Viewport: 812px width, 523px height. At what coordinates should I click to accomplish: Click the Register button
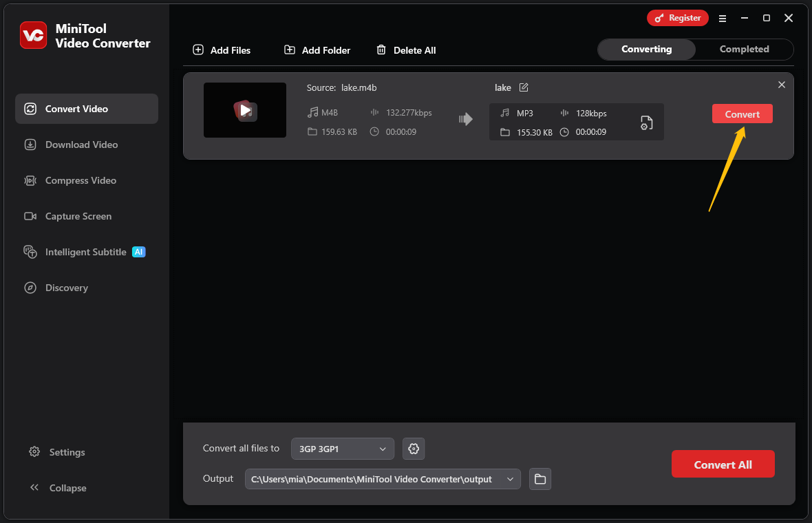coord(677,18)
